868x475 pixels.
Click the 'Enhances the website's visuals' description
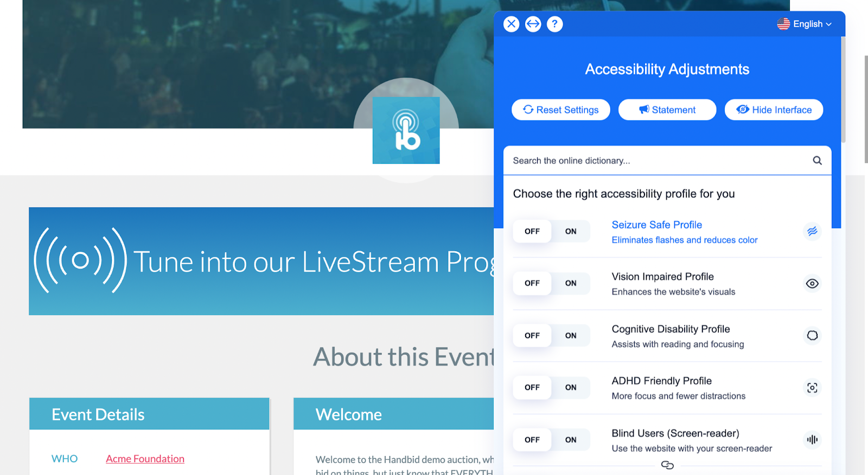pyautogui.click(x=673, y=292)
